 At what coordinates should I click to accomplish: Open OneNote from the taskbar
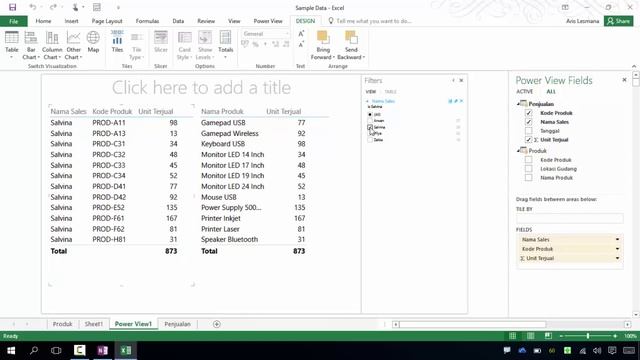tap(102, 351)
